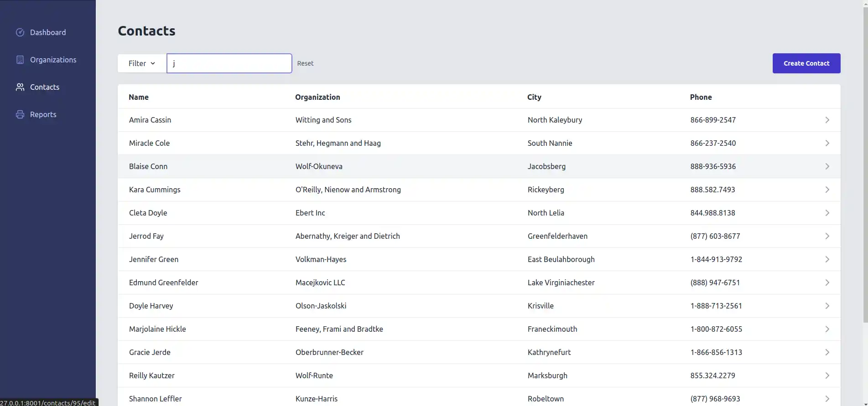This screenshot has width=868, height=406.
Task: Create a new contact
Action: point(806,63)
